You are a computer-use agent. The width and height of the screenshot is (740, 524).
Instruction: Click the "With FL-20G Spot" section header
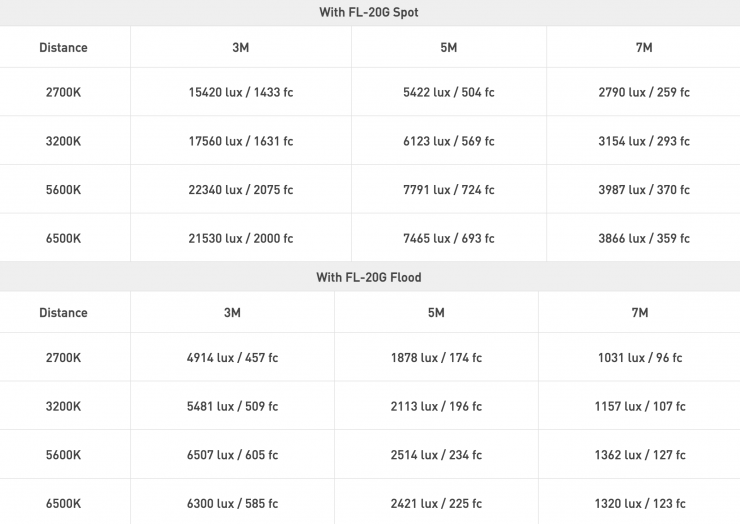369,12
